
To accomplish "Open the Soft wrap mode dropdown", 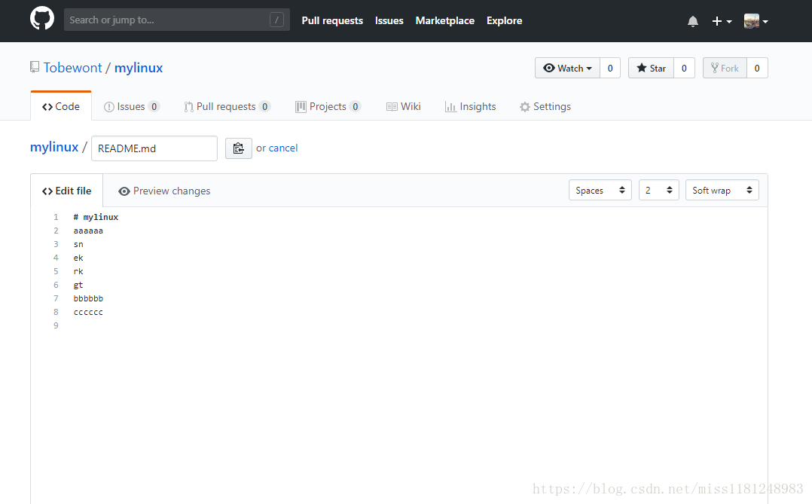I will [x=722, y=190].
